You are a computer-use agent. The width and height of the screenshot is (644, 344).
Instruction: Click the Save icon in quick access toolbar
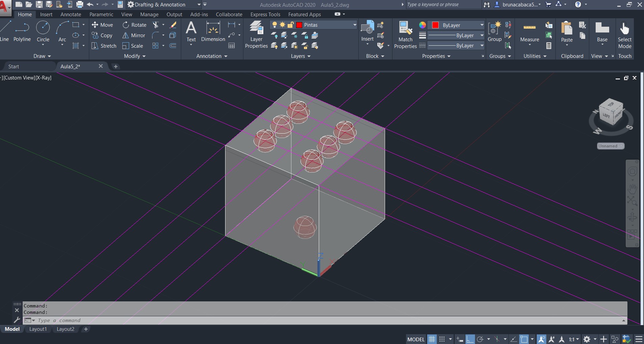coord(39,4)
